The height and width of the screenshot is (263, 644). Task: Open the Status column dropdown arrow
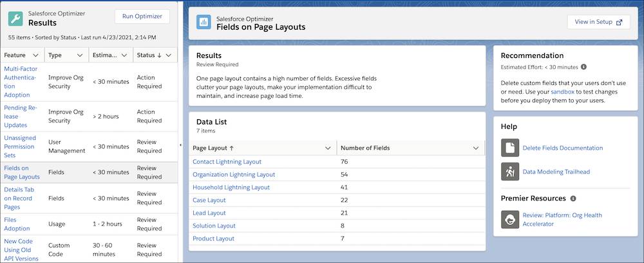pyautogui.click(x=168, y=55)
